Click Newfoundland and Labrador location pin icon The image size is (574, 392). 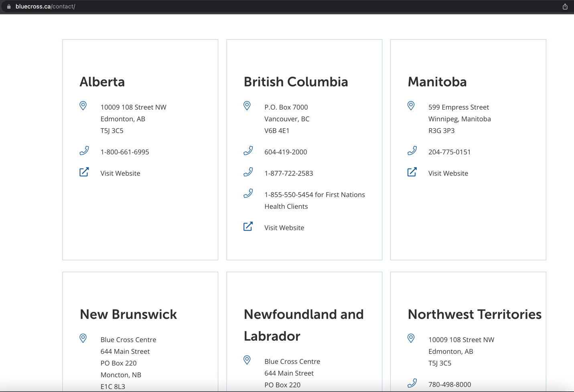[247, 360]
